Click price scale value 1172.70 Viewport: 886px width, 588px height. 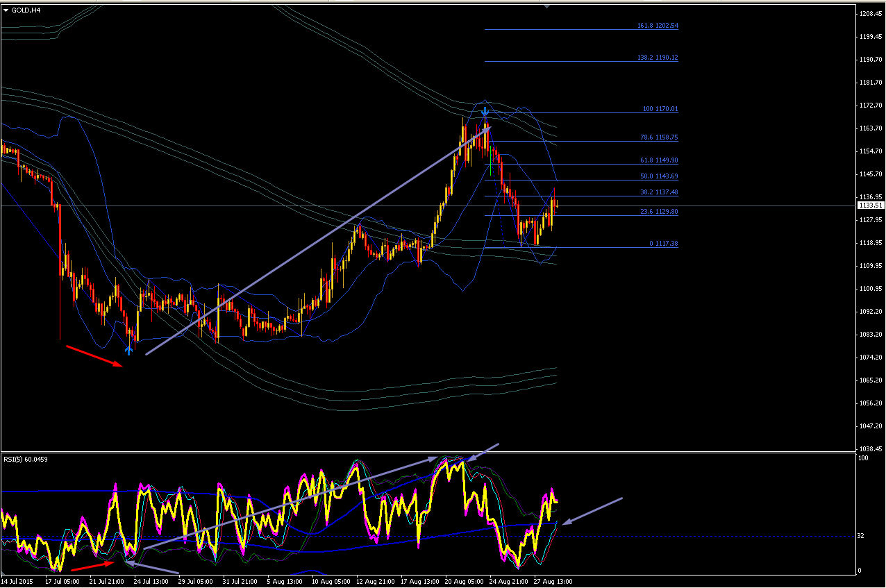click(870, 106)
